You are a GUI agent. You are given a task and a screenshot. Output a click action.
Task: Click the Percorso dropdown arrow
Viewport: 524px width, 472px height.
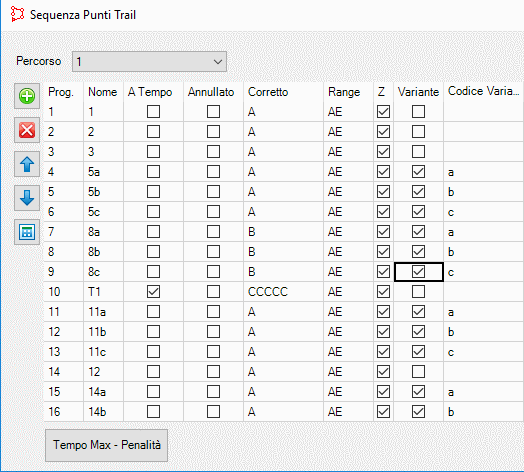coord(218,62)
